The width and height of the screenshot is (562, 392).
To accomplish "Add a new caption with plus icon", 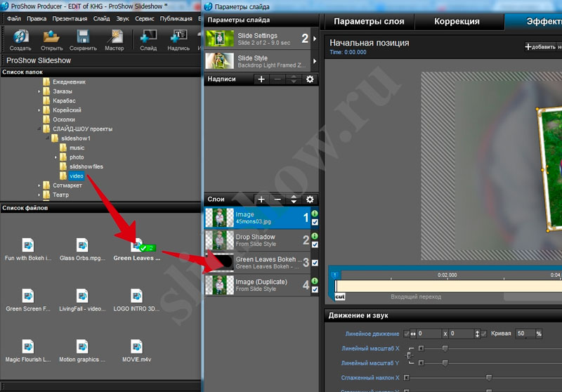I will click(261, 79).
